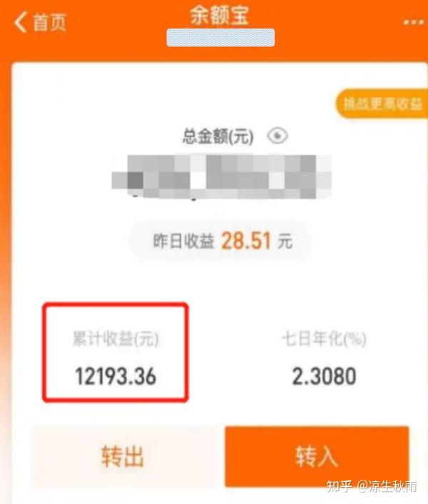The width and height of the screenshot is (428, 504).
Task: Tap the 首页 back label
Action: click(49, 23)
